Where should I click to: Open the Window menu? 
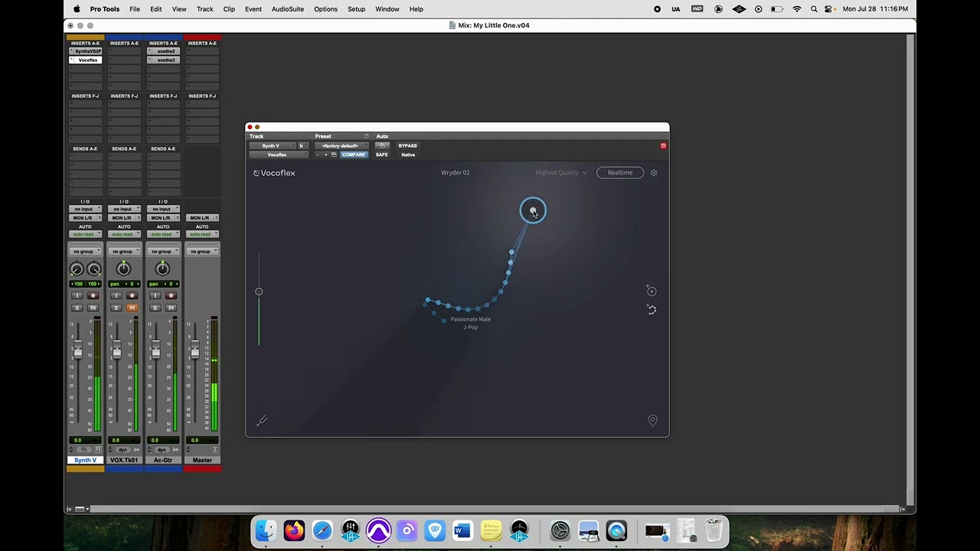coord(387,9)
